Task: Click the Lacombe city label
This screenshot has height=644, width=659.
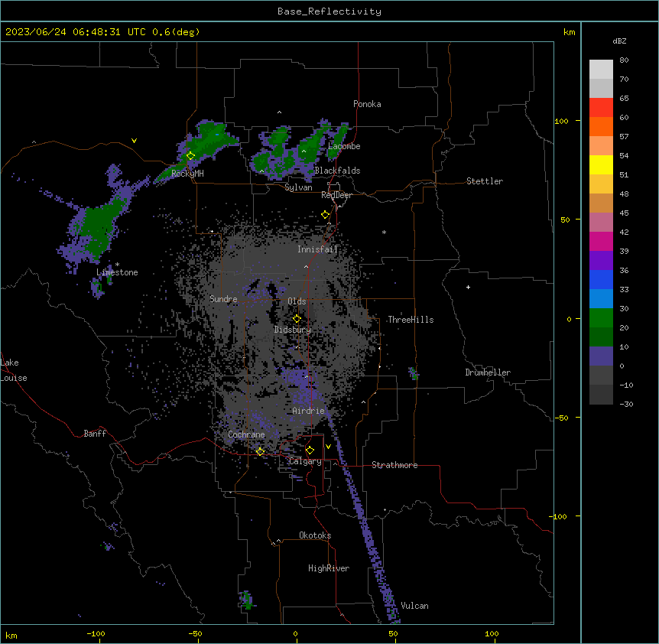Action: coord(344,146)
